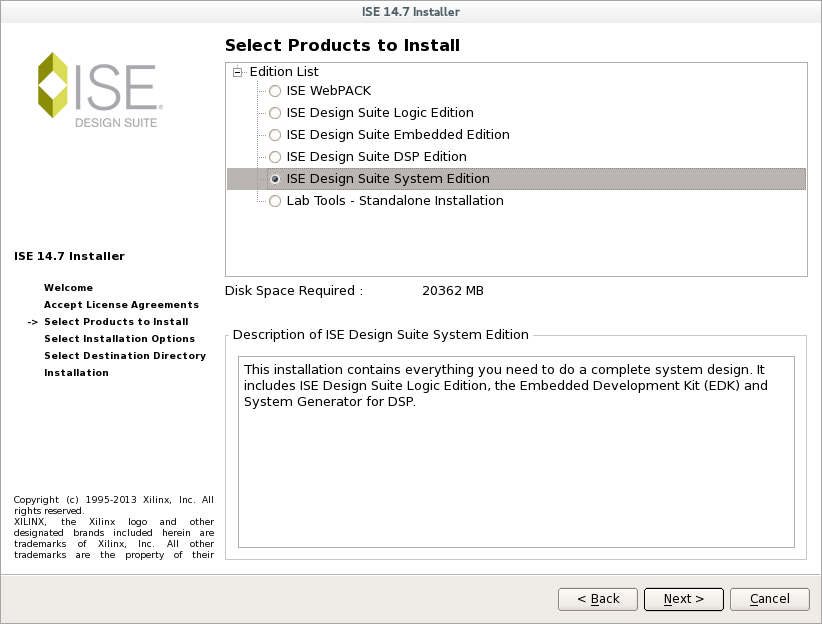Click the 'Select Products to Install' page heading
The width and height of the screenshot is (822, 624).
pyautogui.click(x=342, y=46)
